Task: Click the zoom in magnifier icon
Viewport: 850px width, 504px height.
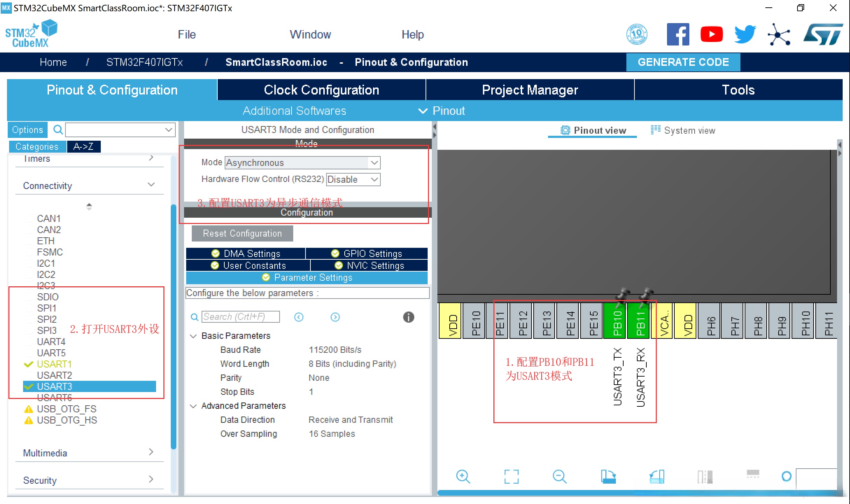Action: (x=463, y=477)
